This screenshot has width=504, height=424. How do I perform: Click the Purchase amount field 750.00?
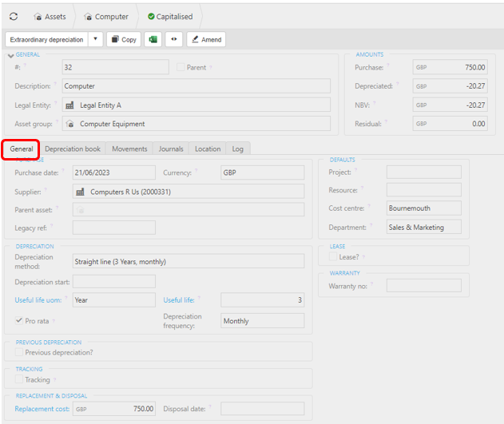pos(450,67)
